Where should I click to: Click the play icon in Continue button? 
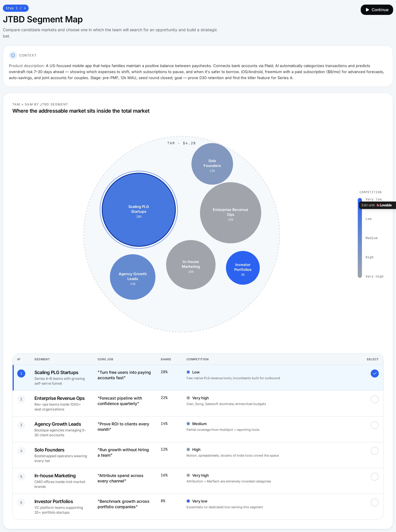[x=367, y=10]
